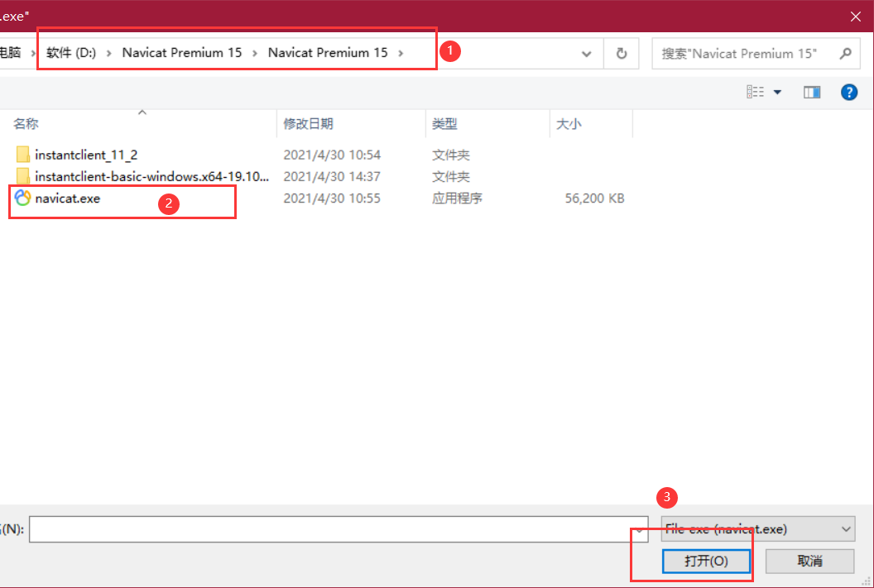This screenshot has width=874, height=588.
Task: Open the Help question mark icon
Action: 849,92
